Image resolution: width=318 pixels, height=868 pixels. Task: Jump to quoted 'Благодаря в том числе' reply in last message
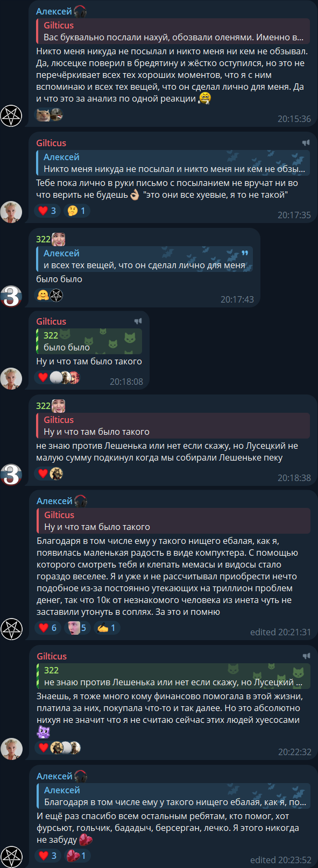(173, 796)
